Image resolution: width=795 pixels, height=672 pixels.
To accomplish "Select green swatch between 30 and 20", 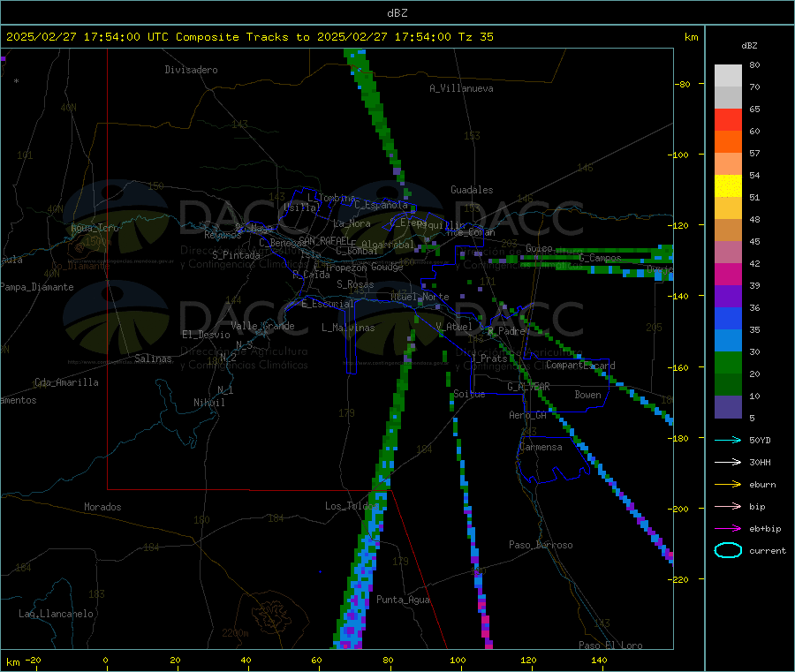I will (728, 362).
